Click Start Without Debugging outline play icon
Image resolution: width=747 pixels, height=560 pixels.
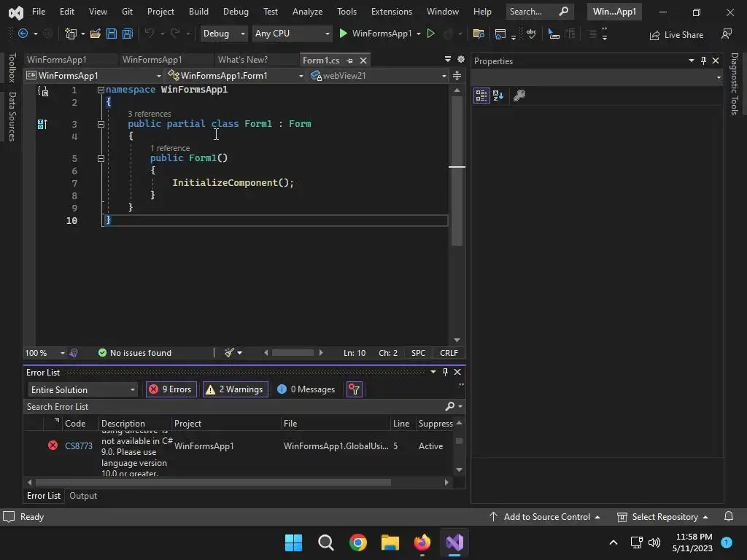tap(430, 34)
